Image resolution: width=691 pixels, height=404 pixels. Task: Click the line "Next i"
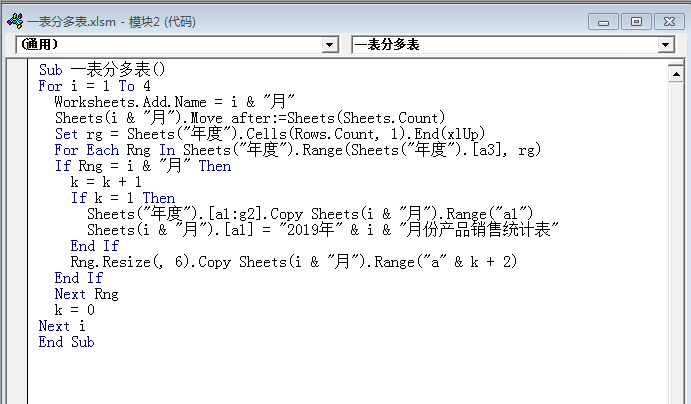coord(62,326)
